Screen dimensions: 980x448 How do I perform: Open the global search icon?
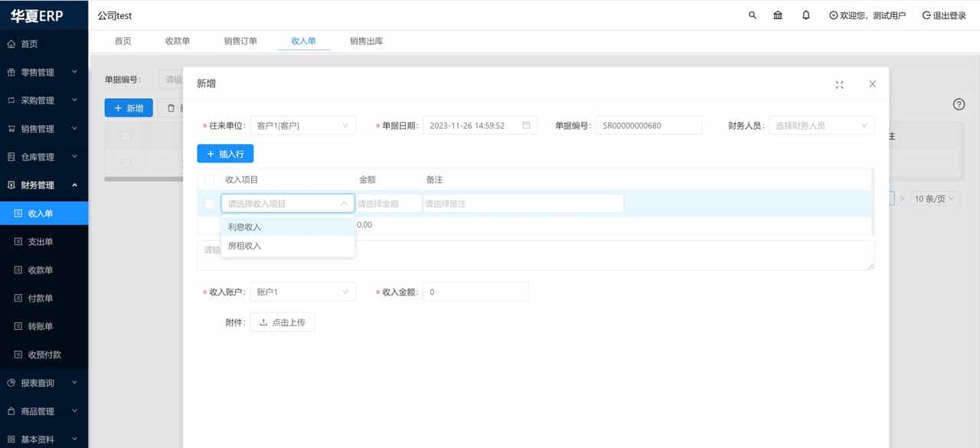tap(752, 15)
